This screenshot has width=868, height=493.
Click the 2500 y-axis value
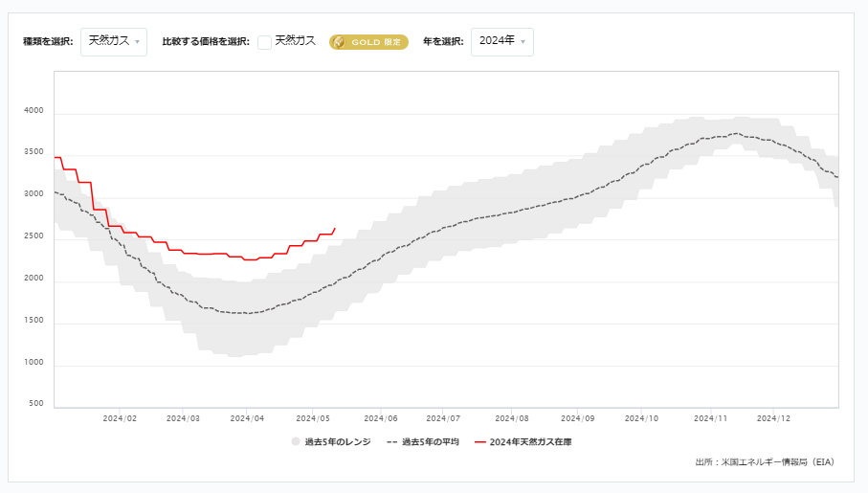pyautogui.click(x=33, y=236)
